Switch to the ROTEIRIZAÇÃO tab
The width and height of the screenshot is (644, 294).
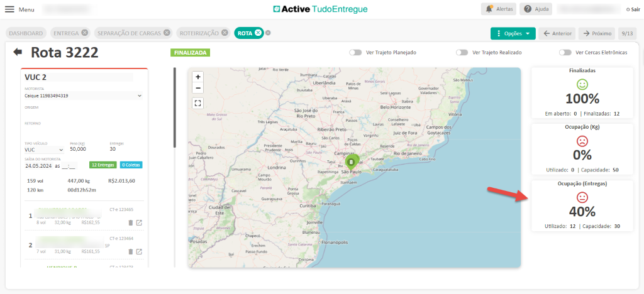(x=199, y=33)
